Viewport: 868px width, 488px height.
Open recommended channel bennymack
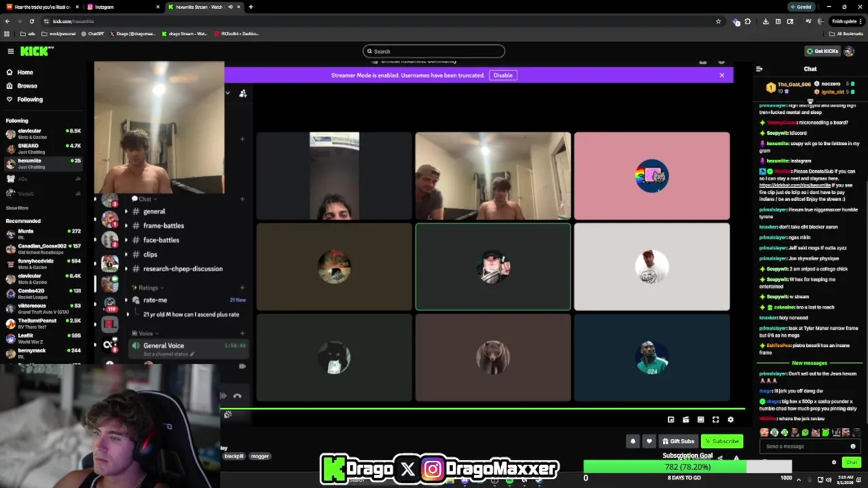coord(44,352)
